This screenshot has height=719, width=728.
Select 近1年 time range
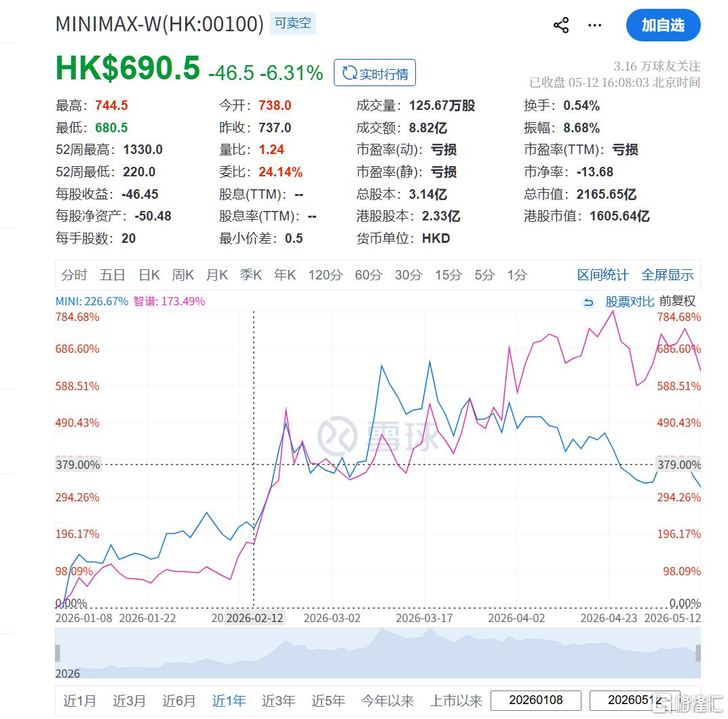click(229, 701)
